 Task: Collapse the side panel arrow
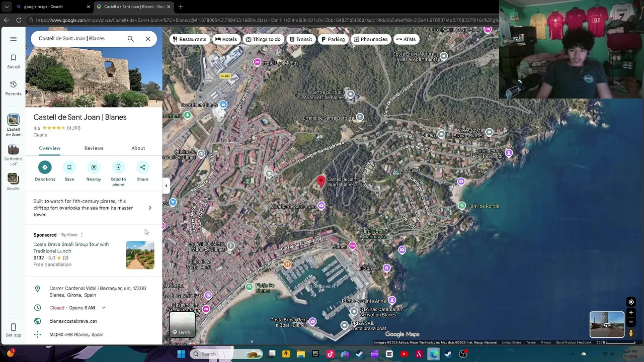pos(166,186)
